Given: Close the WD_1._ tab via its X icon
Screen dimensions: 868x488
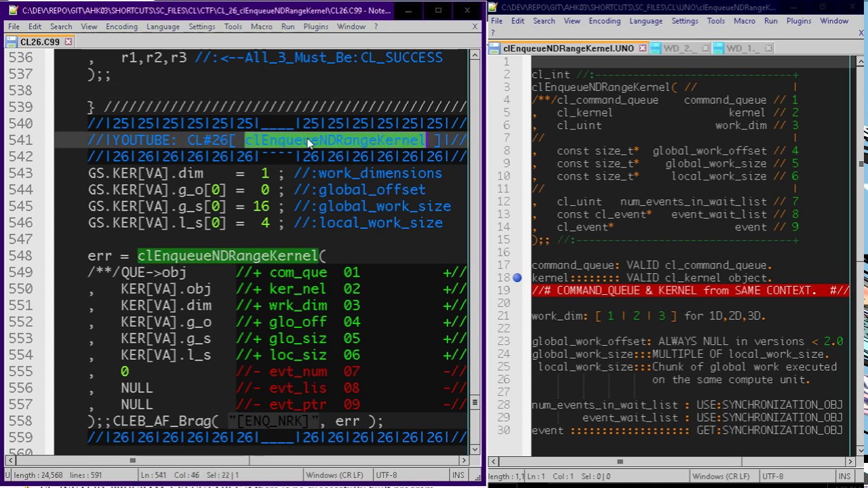Looking at the screenshot, I should click(768, 49).
